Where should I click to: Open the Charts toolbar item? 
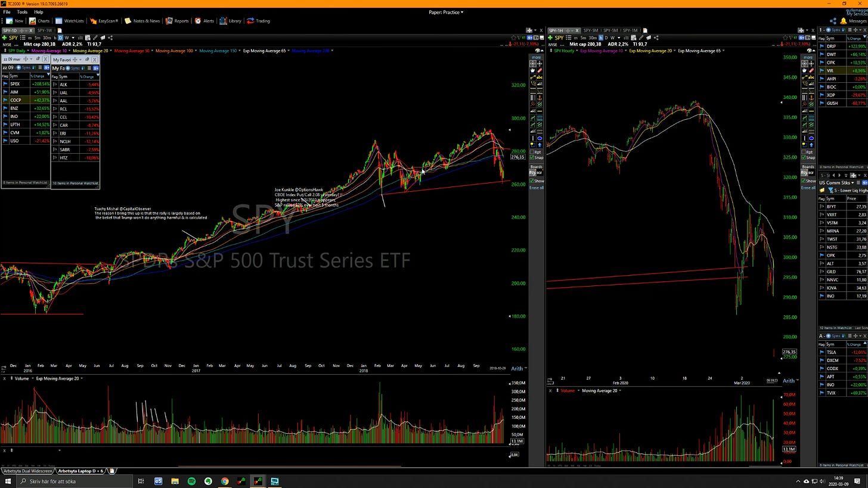[x=39, y=21]
